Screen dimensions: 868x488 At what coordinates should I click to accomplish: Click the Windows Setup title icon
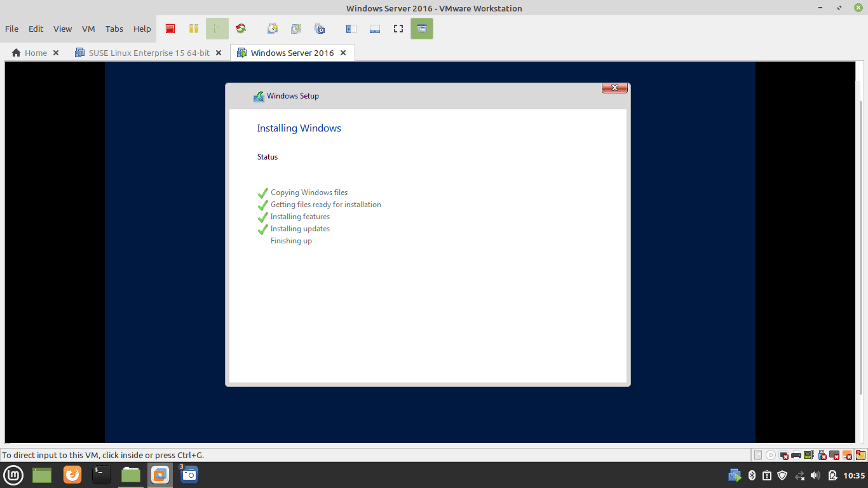click(x=259, y=97)
